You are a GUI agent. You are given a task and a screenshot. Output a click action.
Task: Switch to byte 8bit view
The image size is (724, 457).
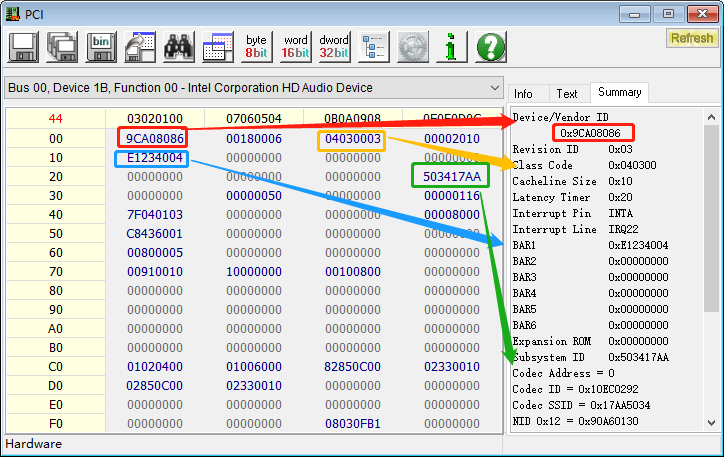coord(256,47)
